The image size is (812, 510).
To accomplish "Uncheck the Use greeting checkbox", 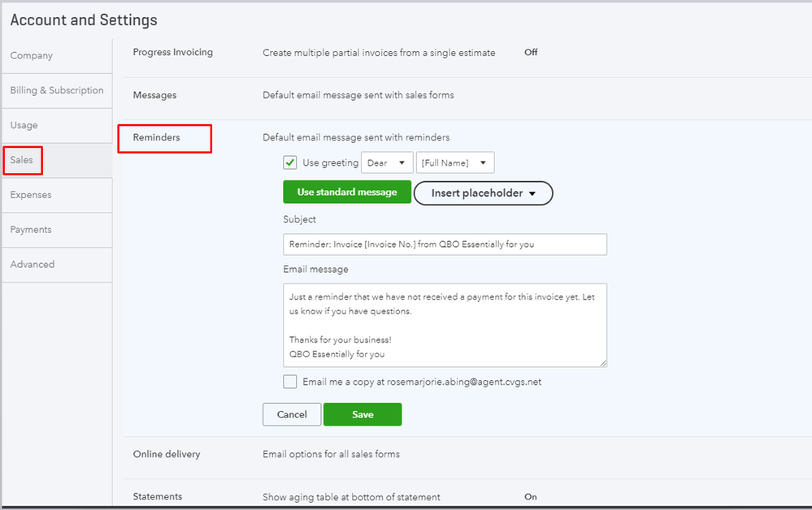I will (290, 162).
